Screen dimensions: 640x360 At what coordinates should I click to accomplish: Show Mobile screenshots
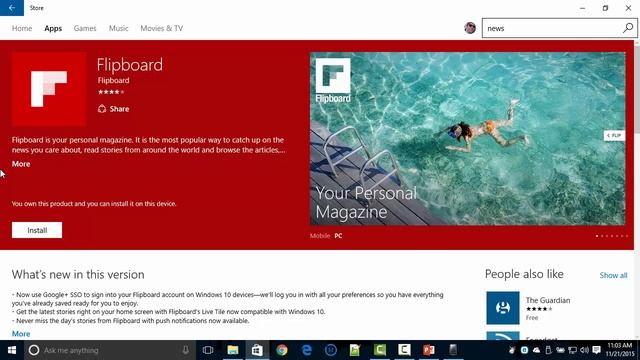click(320, 236)
